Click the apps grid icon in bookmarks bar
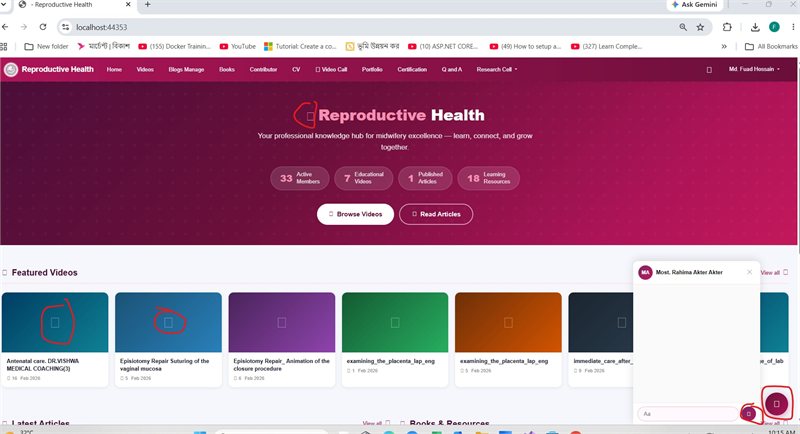 (x=4, y=46)
